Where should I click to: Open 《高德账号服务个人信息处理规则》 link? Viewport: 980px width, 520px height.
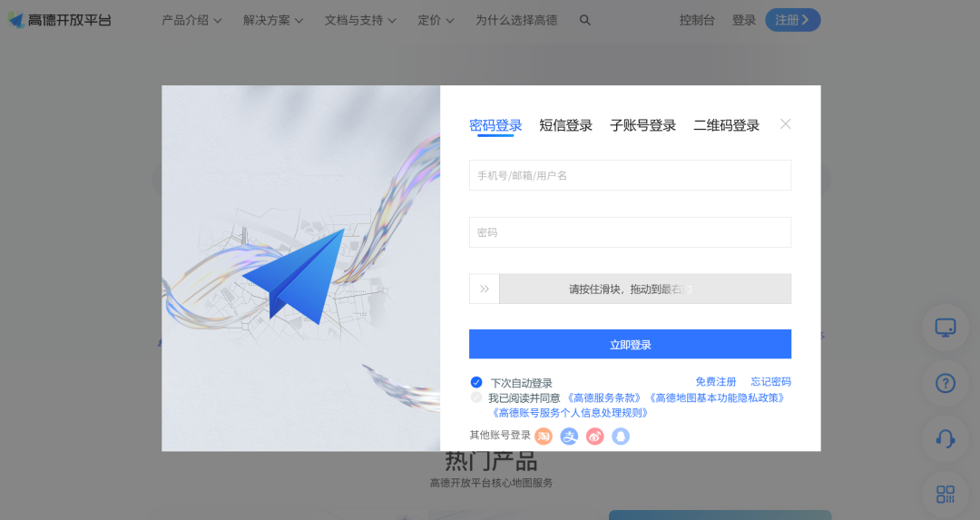[x=570, y=413]
